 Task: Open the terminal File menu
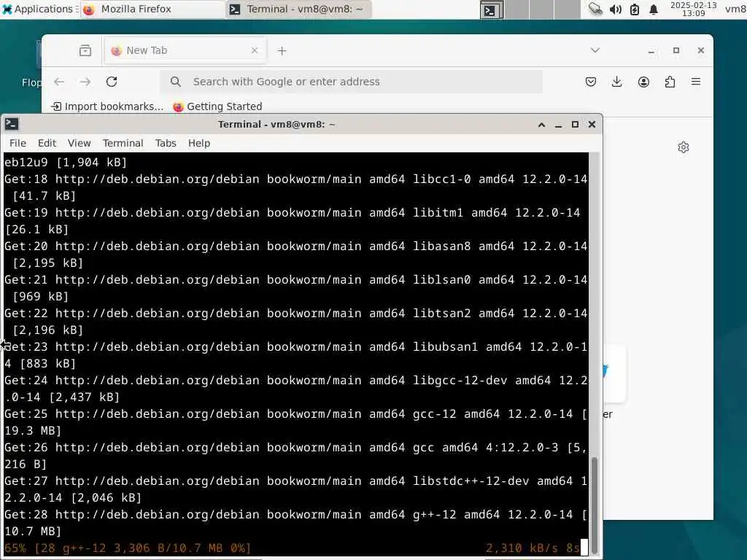tap(18, 144)
